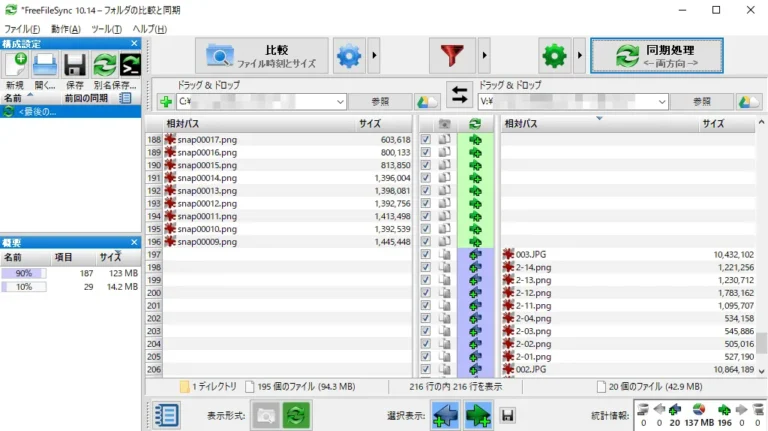768x431 pixels.
Task: Click sync action icon for snap00017.png
Action: pos(475,140)
